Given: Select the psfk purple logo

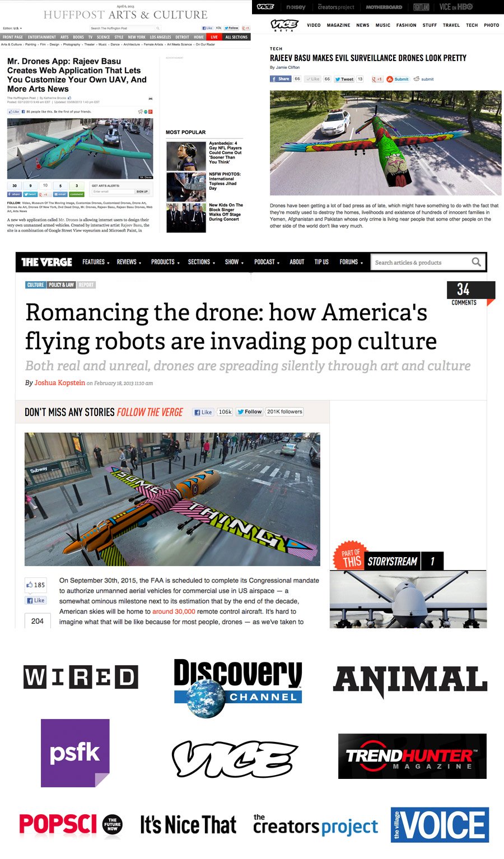Looking at the screenshot, I should point(75,753).
